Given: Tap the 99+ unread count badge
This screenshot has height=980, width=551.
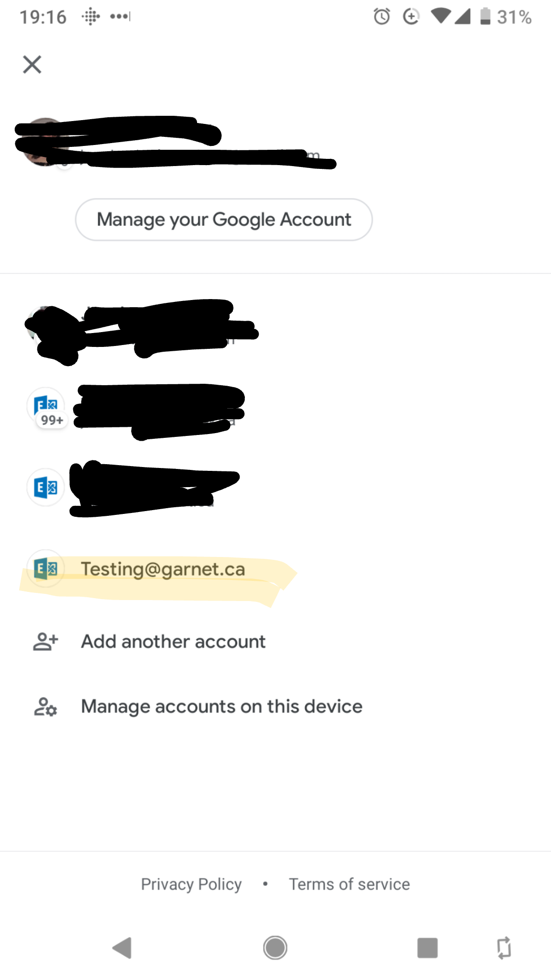Looking at the screenshot, I should pyautogui.click(x=52, y=420).
